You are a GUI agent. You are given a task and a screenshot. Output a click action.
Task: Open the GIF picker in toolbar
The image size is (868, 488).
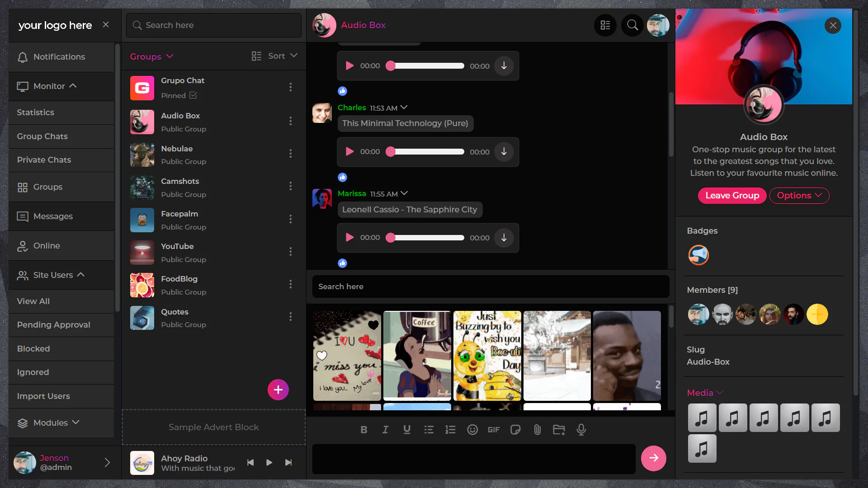pos(494,430)
